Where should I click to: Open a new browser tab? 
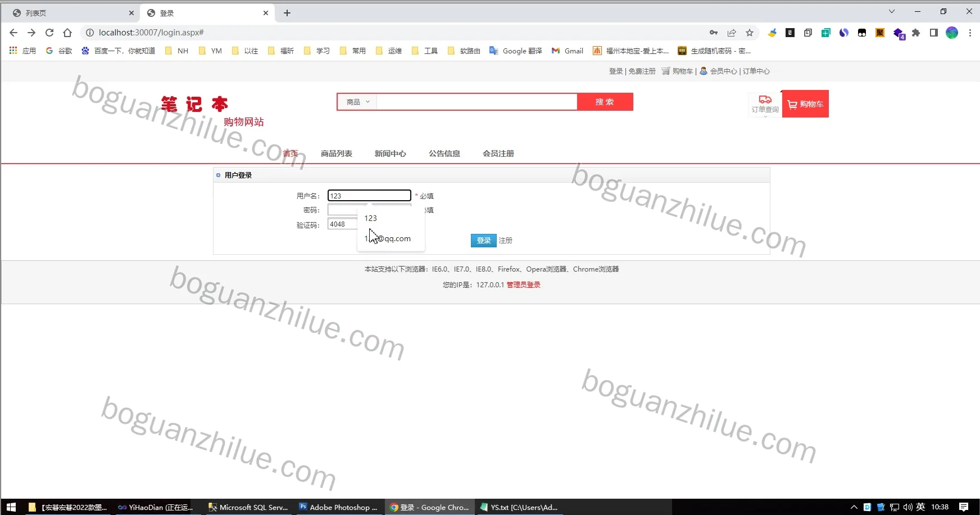(x=287, y=13)
